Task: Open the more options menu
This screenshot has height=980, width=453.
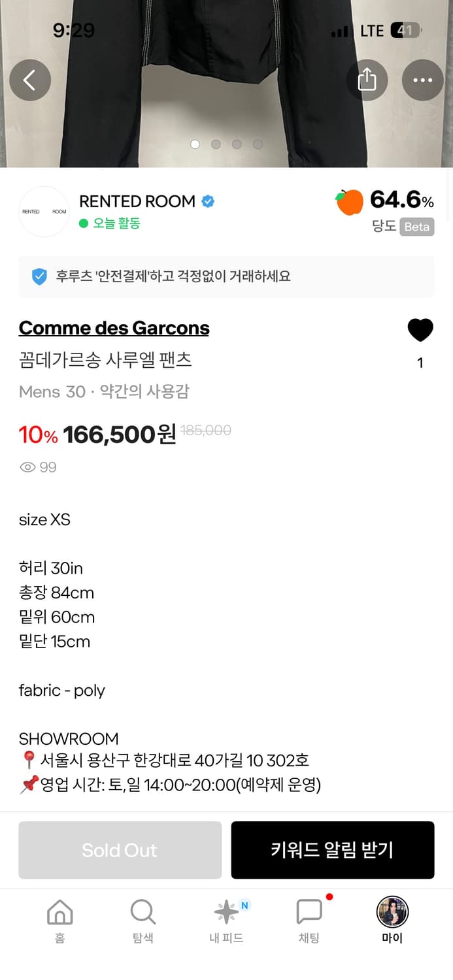Action: click(x=423, y=80)
